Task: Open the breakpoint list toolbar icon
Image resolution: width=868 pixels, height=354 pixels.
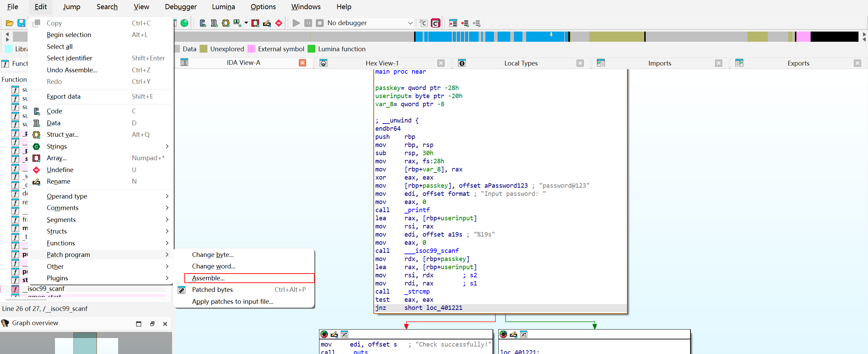Action: [x=453, y=23]
